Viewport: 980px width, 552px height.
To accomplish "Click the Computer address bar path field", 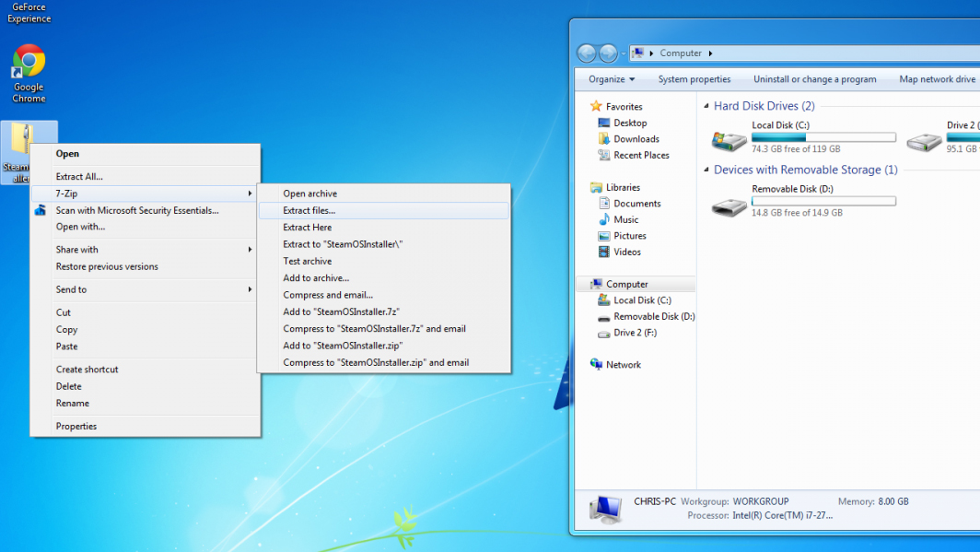I will (x=804, y=53).
